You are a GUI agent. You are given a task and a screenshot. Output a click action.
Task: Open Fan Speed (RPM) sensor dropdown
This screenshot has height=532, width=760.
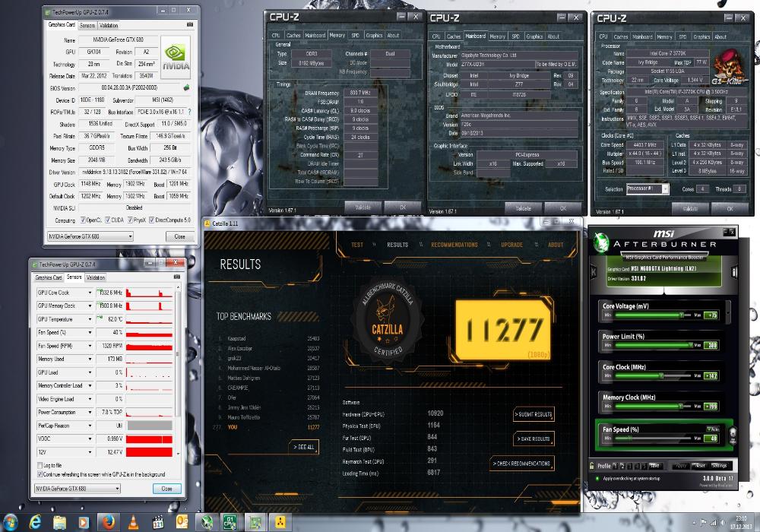(90, 346)
